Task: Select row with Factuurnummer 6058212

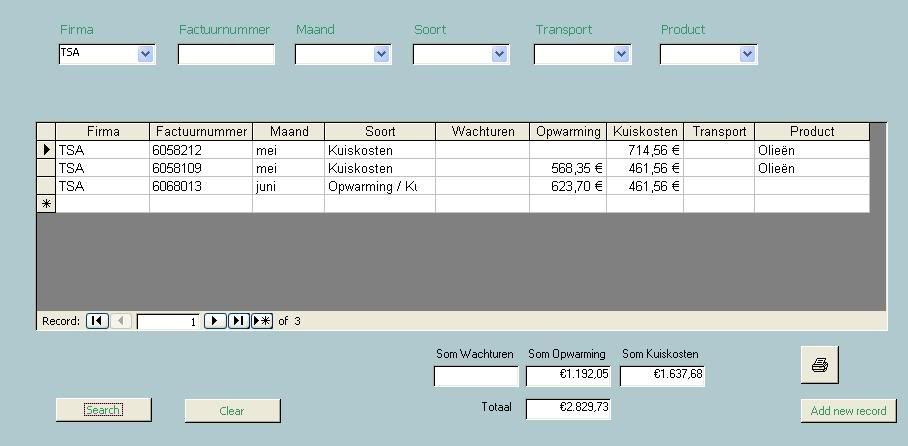Action: (x=46, y=150)
